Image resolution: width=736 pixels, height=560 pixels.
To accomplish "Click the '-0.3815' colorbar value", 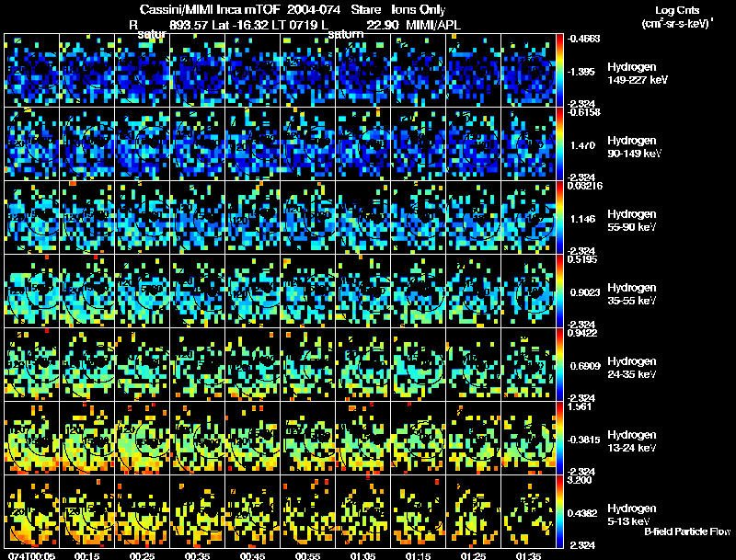I will (585, 440).
